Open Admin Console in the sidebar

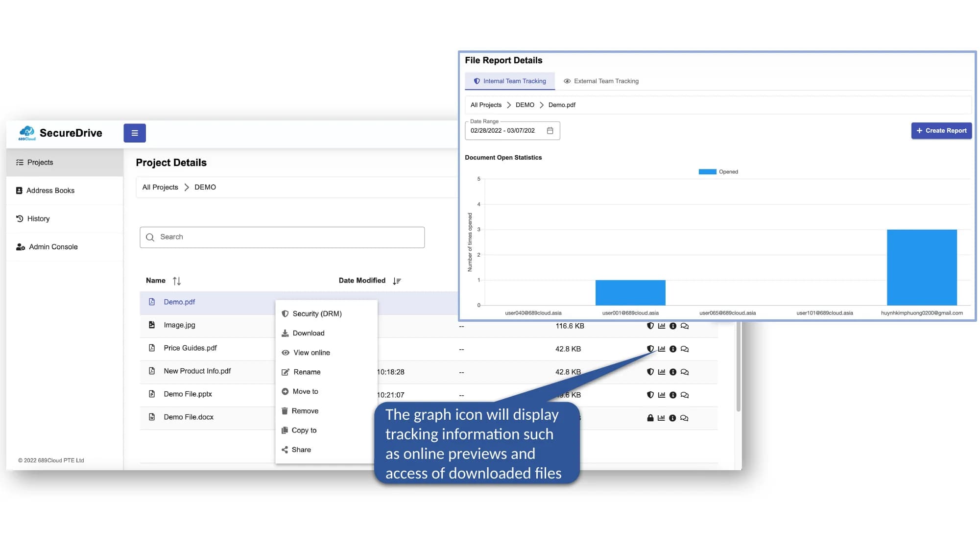(x=65, y=247)
